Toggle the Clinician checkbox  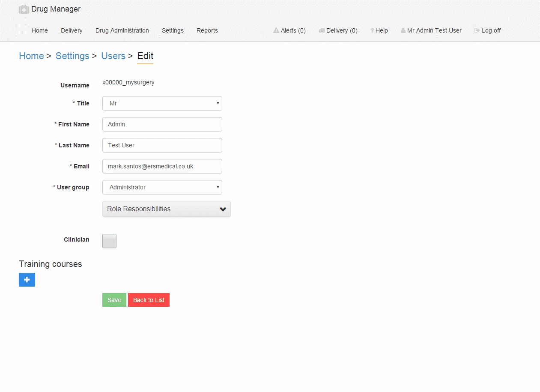(109, 241)
